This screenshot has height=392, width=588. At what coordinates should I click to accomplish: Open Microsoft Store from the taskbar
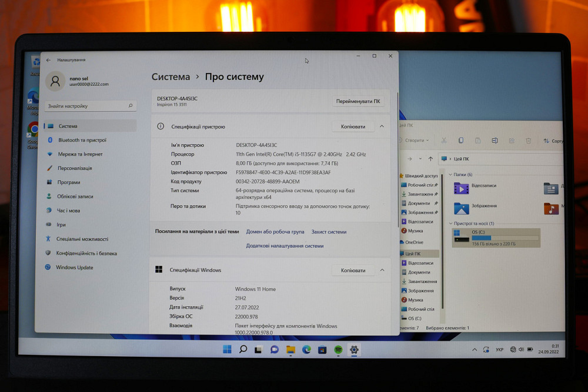(x=322, y=350)
